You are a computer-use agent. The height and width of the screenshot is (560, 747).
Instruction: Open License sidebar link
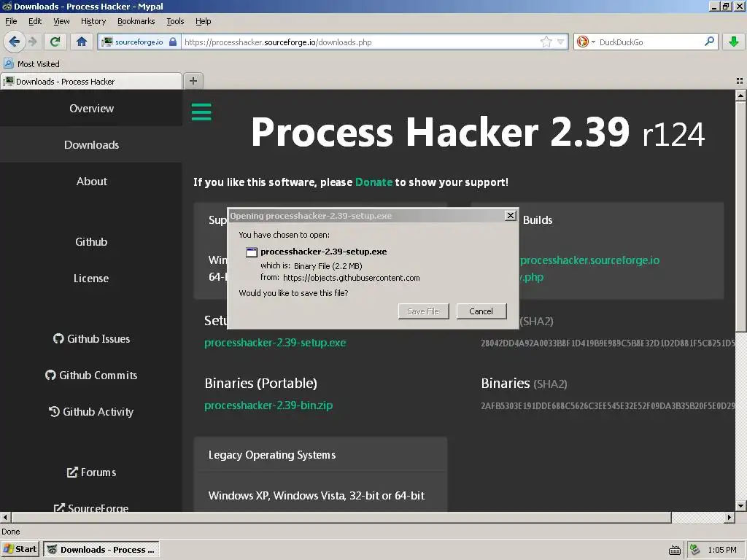[91, 278]
